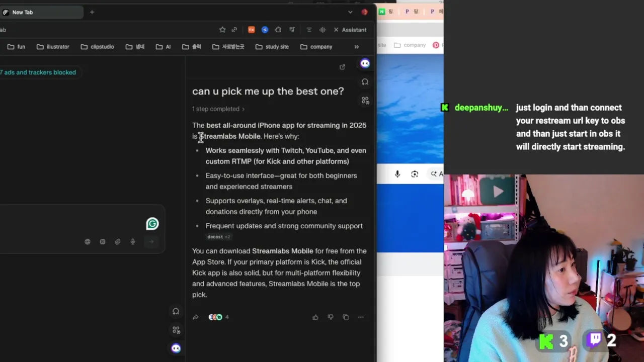Open the 'fun' bookmarks folder
Screen dimensions: 644x362
pyautogui.click(x=16, y=47)
